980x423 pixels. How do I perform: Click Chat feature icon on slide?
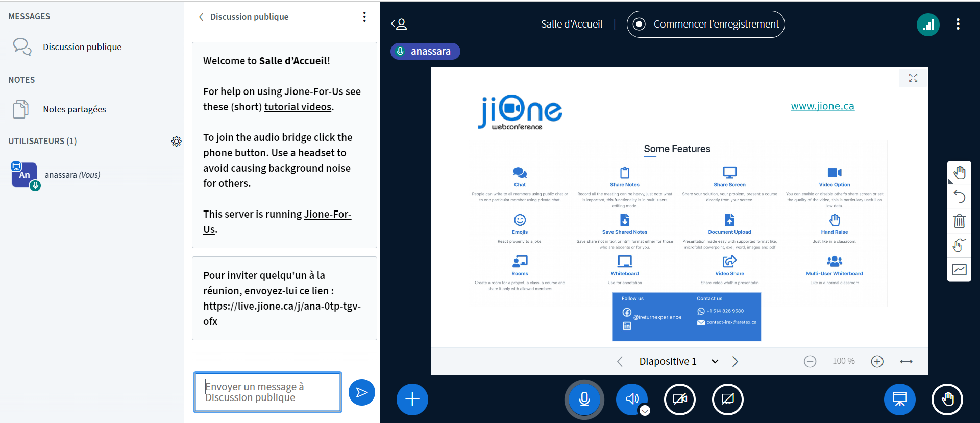click(520, 173)
